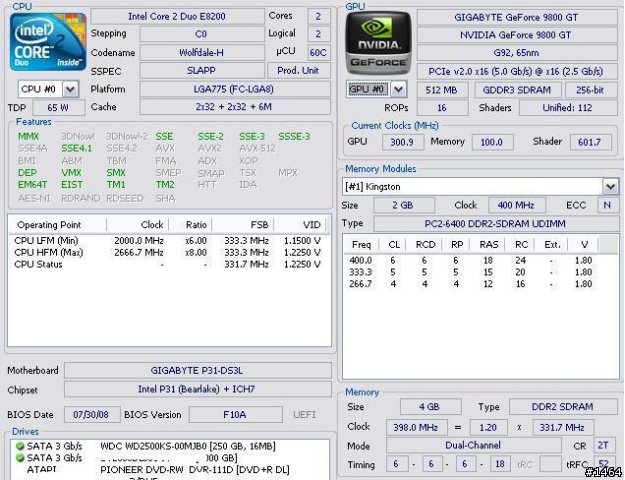The height and width of the screenshot is (480, 625).
Task: Click the Intel Core 2 Duo logo
Action: [x=48, y=42]
